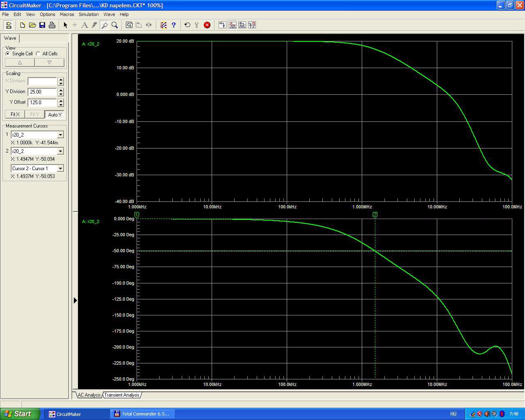Increase Y Division with the up spinner
This screenshot has height=420, width=525.
(x=61, y=90)
